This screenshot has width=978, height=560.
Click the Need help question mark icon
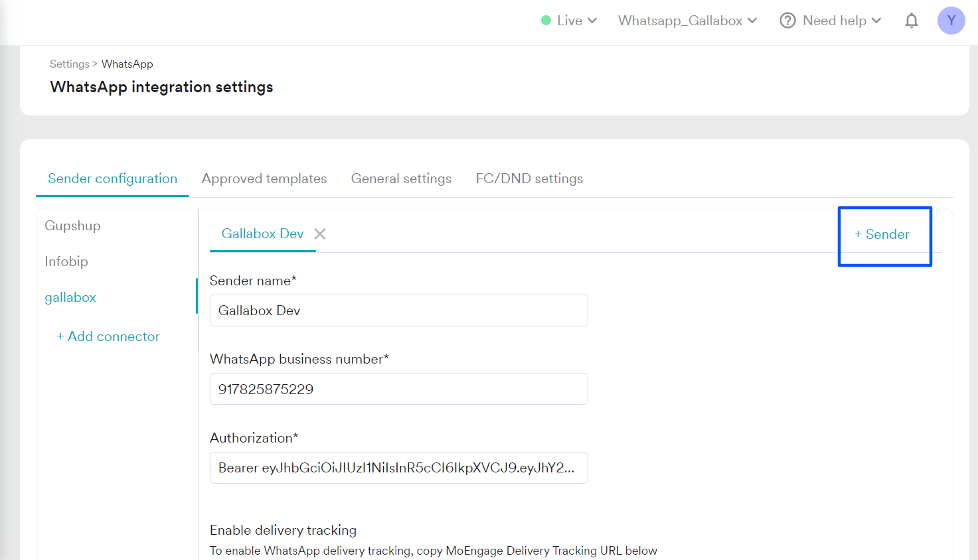pos(787,21)
